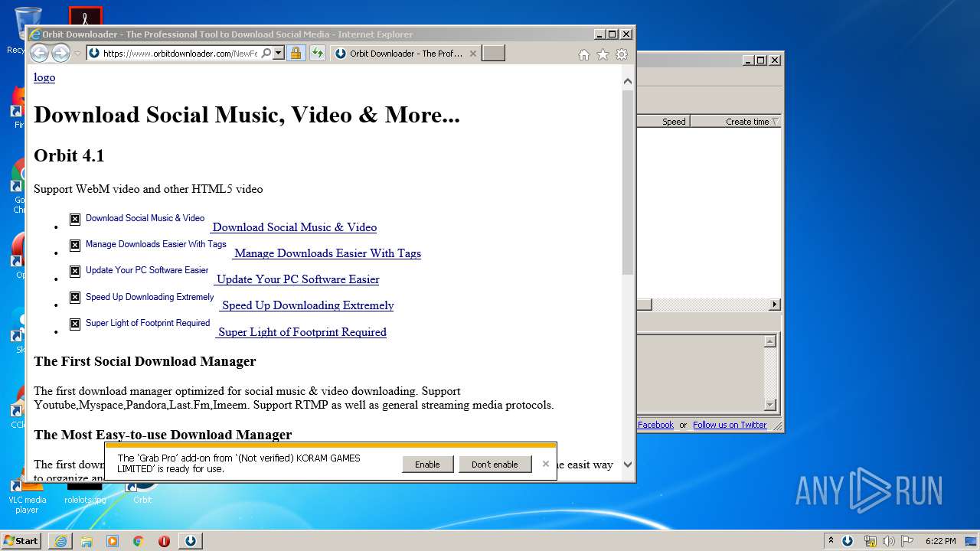Open Speed Up Downloading Extremely link
The width and height of the screenshot is (980, 551).
pos(307,305)
